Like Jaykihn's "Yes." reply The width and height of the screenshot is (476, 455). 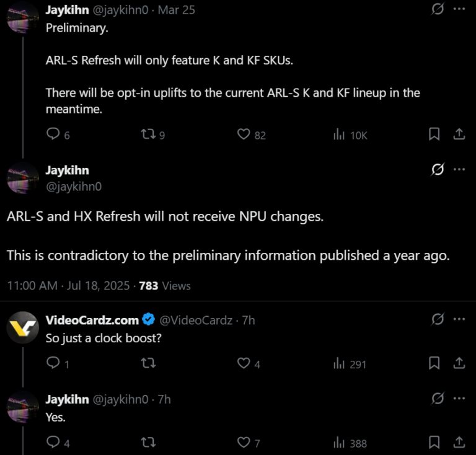(x=244, y=443)
